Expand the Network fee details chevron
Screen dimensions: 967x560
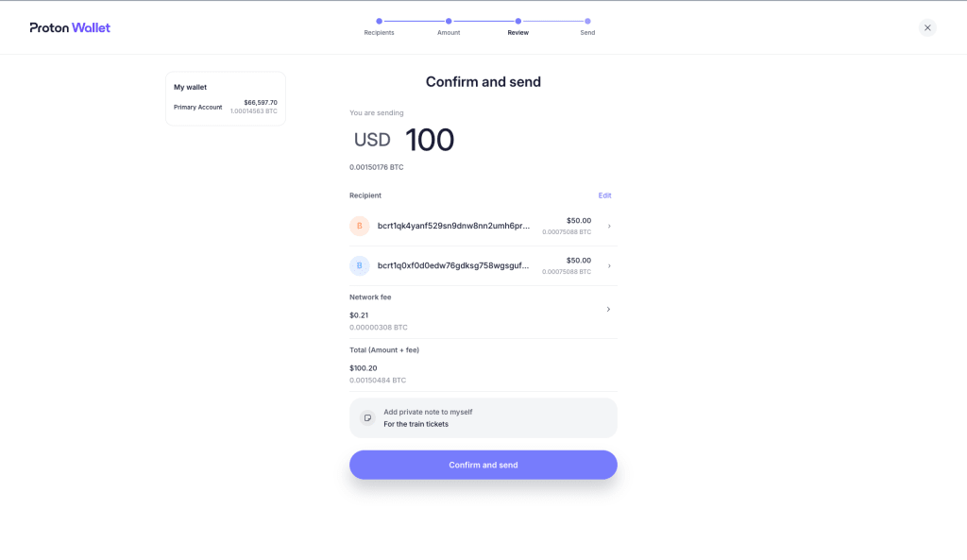[608, 309]
